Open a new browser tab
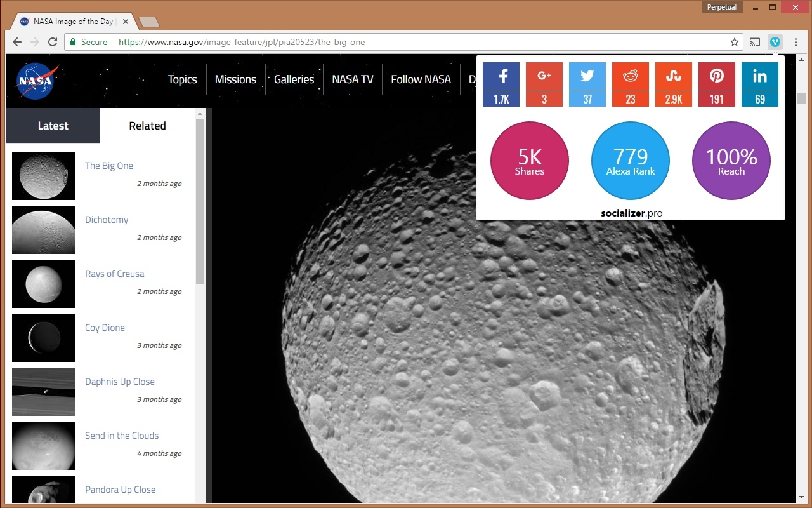 [x=149, y=22]
